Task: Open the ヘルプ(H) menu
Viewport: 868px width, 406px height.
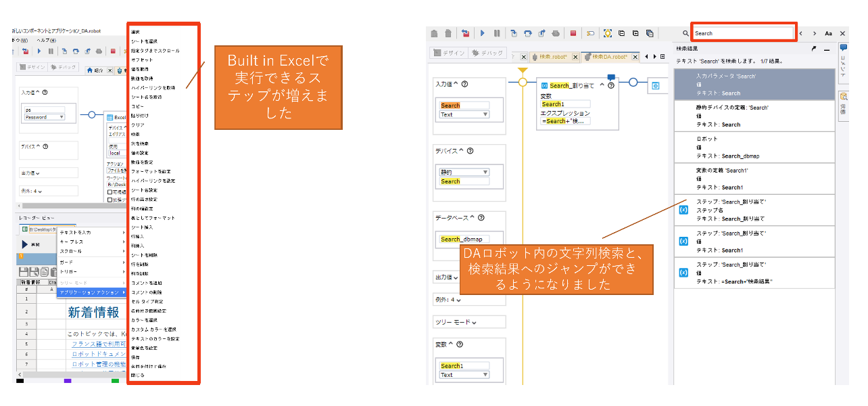Action: click(x=45, y=40)
